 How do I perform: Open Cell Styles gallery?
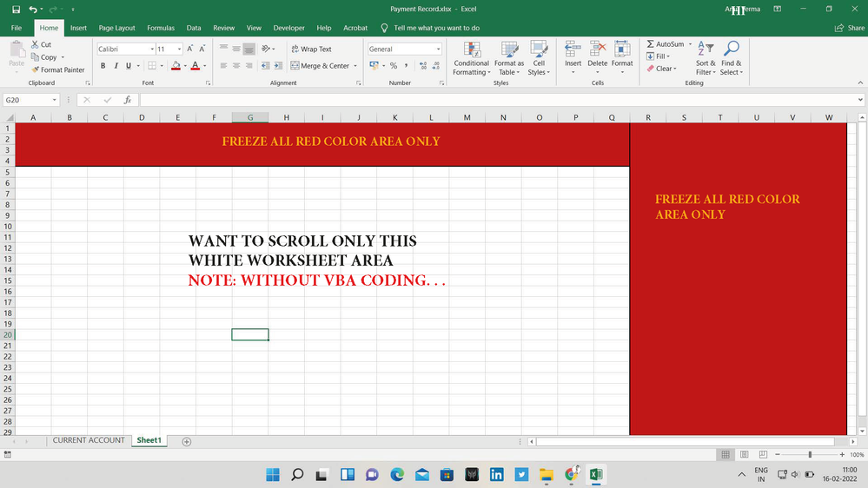click(539, 58)
